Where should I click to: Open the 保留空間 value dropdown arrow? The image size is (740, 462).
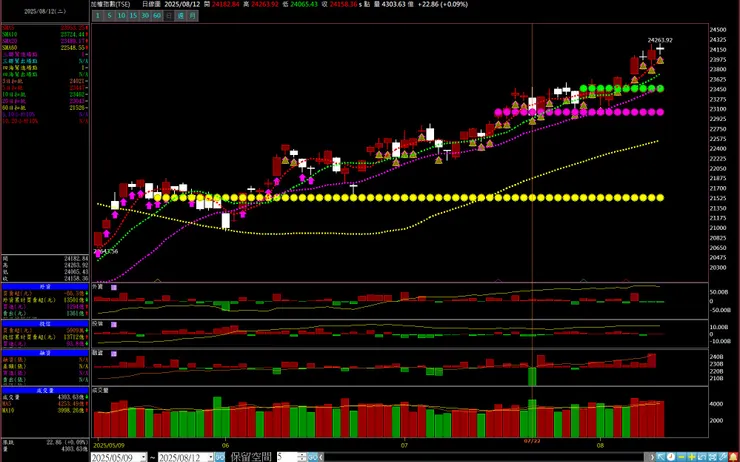302,457
